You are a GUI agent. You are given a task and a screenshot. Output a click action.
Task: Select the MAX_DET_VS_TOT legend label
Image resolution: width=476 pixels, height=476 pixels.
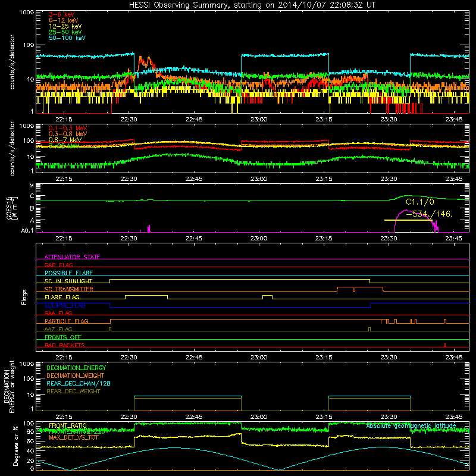pyautogui.click(x=74, y=437)
